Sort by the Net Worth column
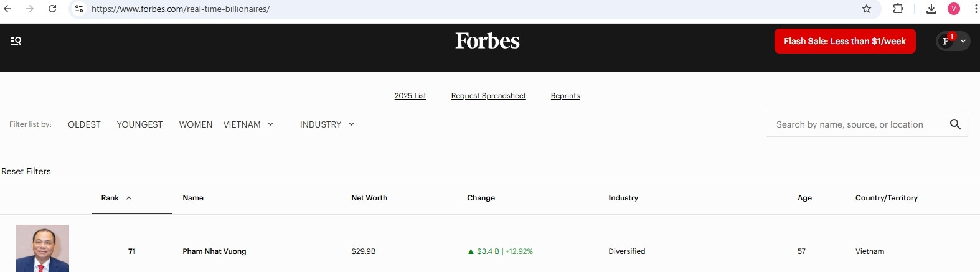 369,198
